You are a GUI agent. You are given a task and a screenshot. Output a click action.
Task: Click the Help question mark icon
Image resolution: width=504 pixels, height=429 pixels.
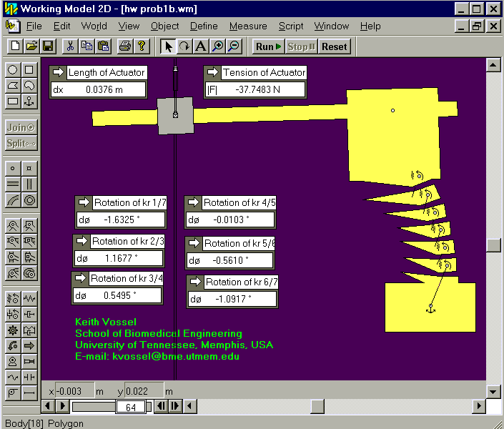click(x=142, y=46)
